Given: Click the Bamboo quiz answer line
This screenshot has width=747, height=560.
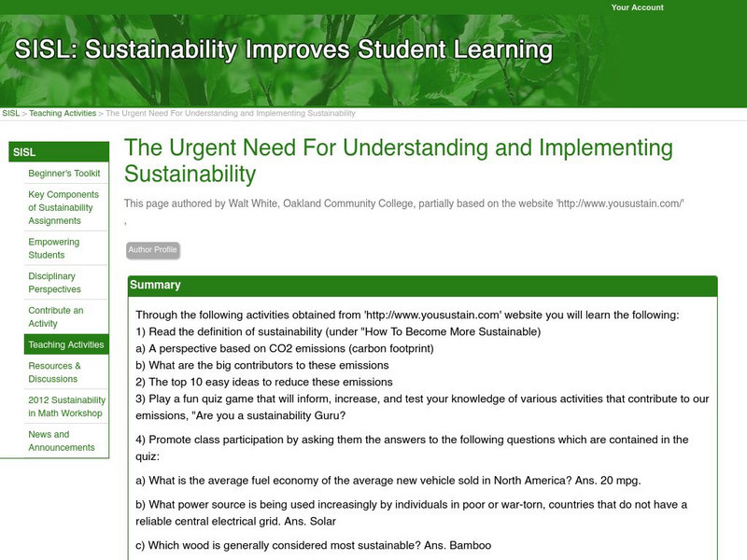Looking at the screenshot, I should coord(313,544).
